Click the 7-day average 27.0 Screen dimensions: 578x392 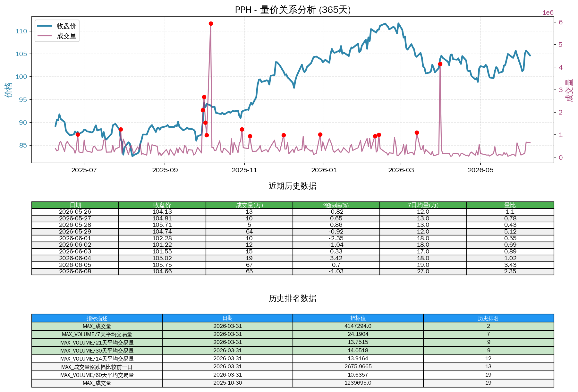click(423, 271)
